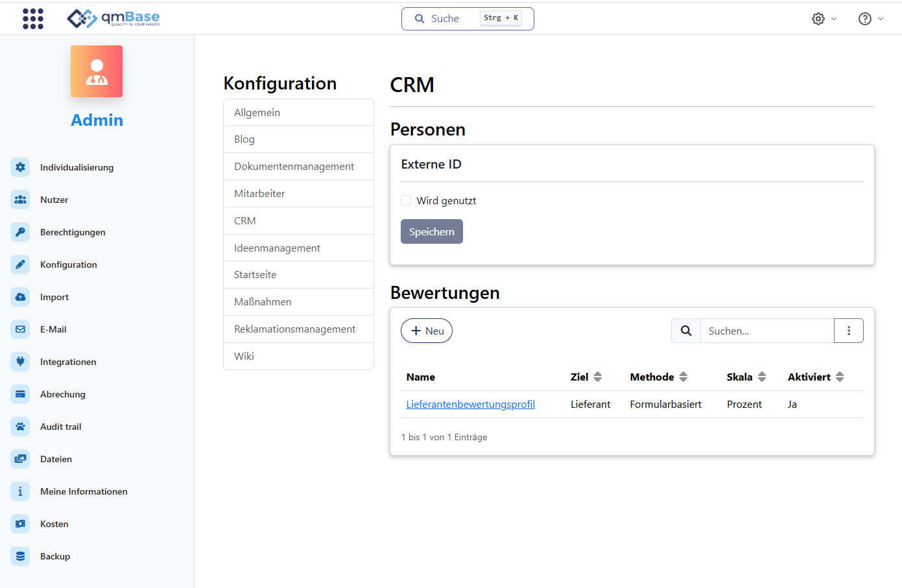Click the Dateien images icon
Viewport: 902px width, 588px height.
20,459
